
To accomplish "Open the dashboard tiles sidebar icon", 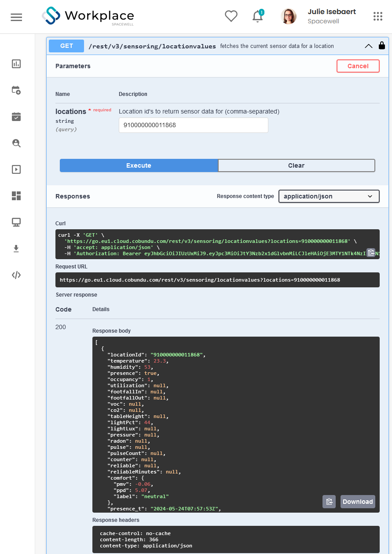I will 16,196.
